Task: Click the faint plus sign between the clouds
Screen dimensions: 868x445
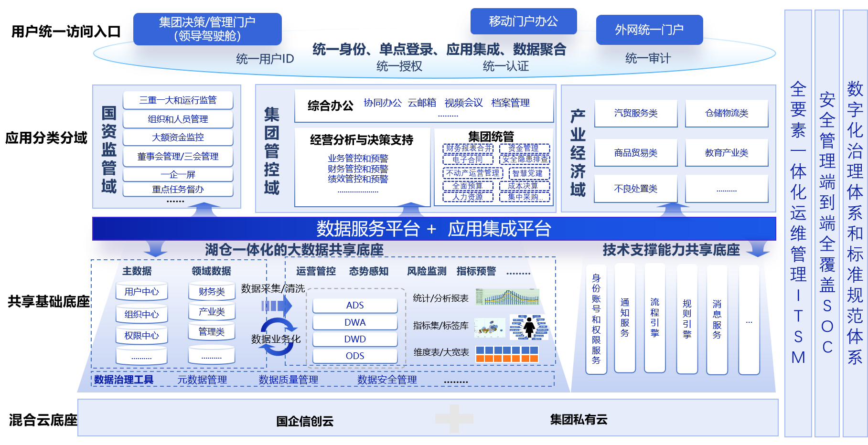Action: pyautogui.click(x=454, y=419)
